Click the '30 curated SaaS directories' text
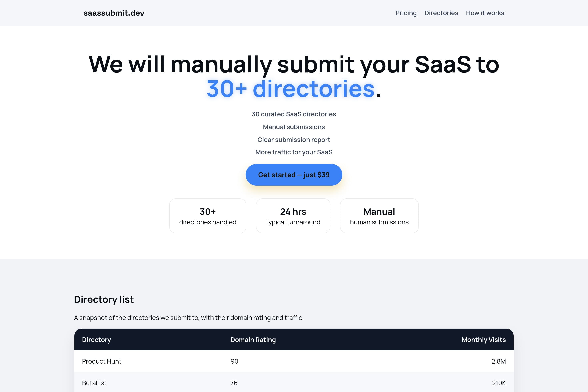Image resolution: width=588 pixels, height=392 pixels. [x=294, y=114]
